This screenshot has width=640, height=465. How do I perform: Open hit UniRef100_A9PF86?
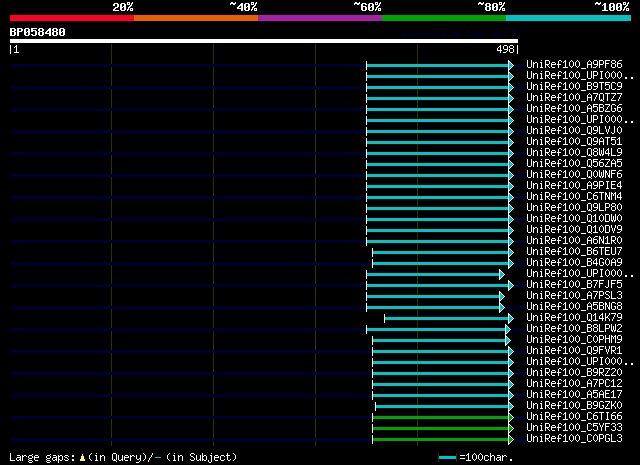[574, 65]
